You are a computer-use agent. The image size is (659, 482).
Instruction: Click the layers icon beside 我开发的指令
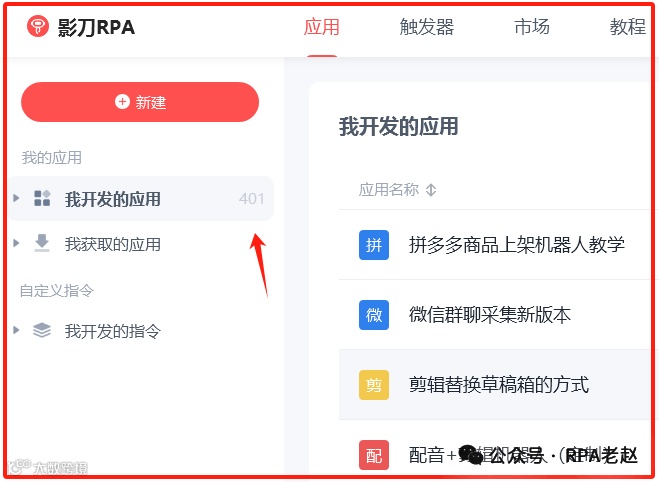42,330
